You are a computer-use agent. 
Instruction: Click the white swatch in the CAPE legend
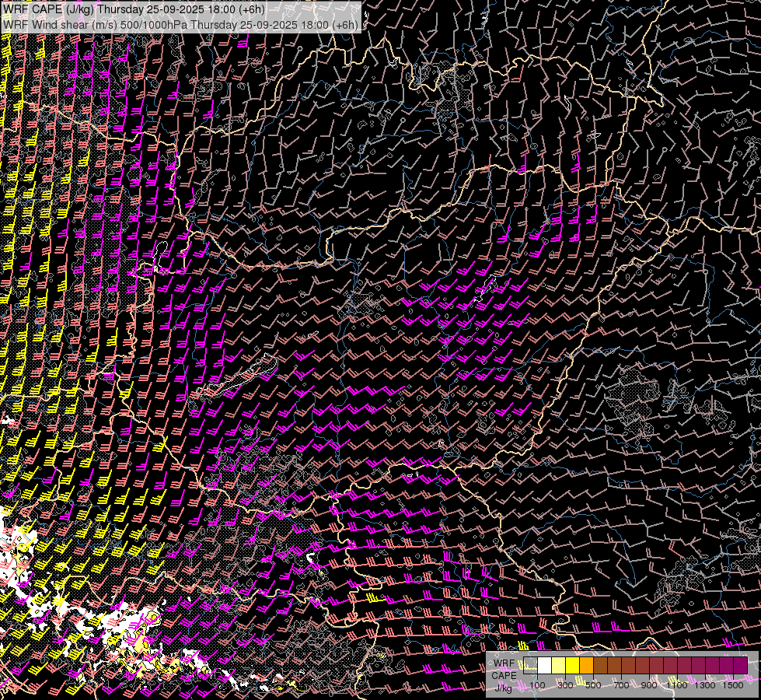point(545,665)
